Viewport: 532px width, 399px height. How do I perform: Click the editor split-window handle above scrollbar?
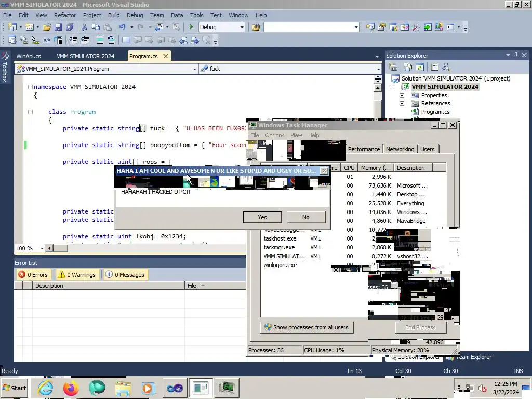[x=378, y=79]
